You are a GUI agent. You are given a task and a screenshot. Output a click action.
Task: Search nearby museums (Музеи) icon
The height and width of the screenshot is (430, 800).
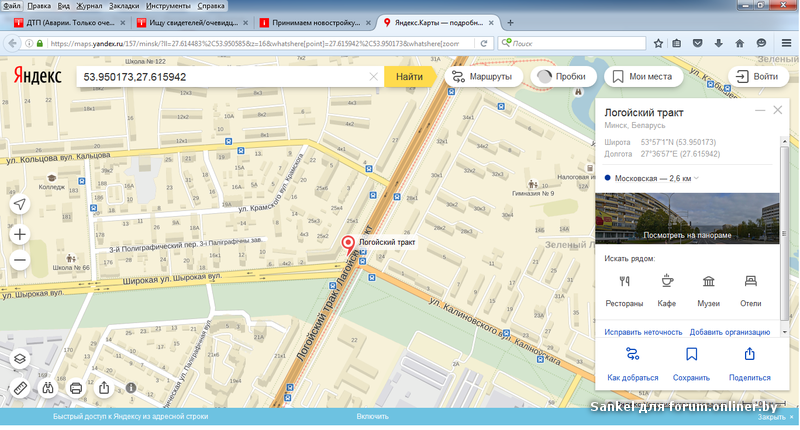pos(708,281)
